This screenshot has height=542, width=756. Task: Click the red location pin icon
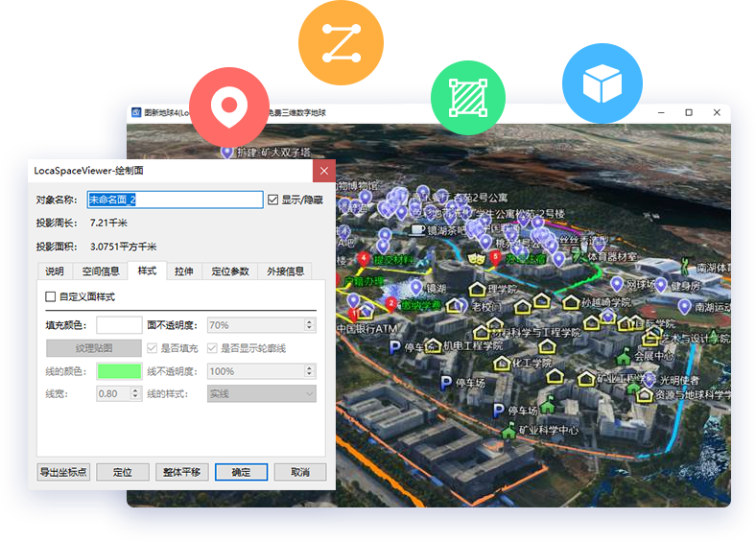(229, 105)
